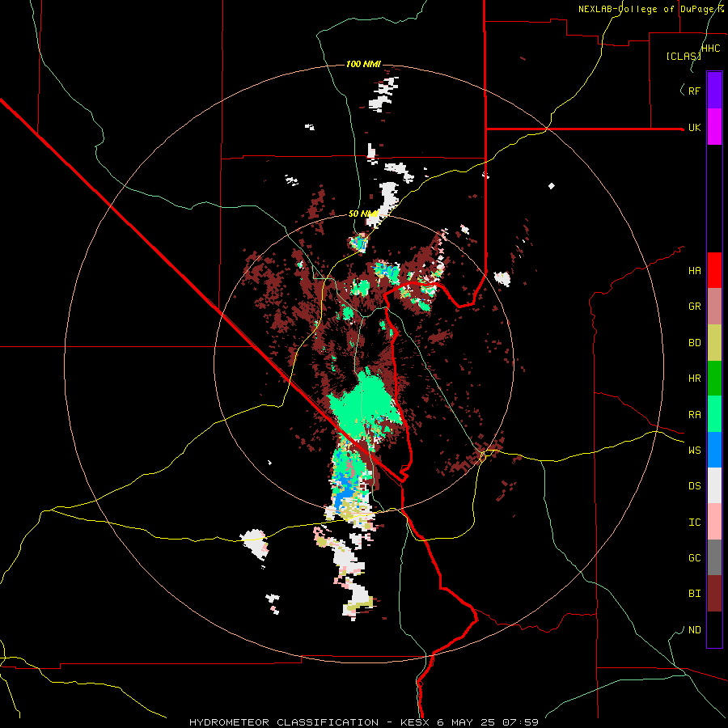Viewport: 728px width, 728px height.
Task: Click the white DS legend swatch
Action: click(x=714, y=485)
